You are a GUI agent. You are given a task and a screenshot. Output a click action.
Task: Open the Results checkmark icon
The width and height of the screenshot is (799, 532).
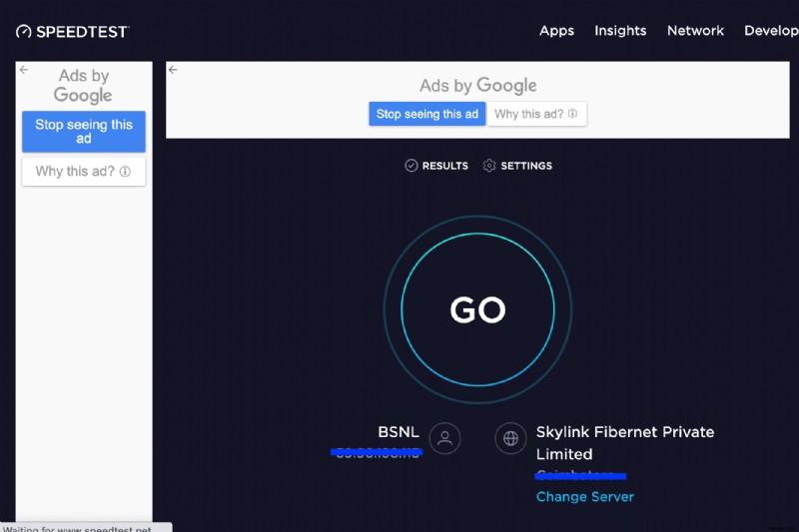(411, 166)
